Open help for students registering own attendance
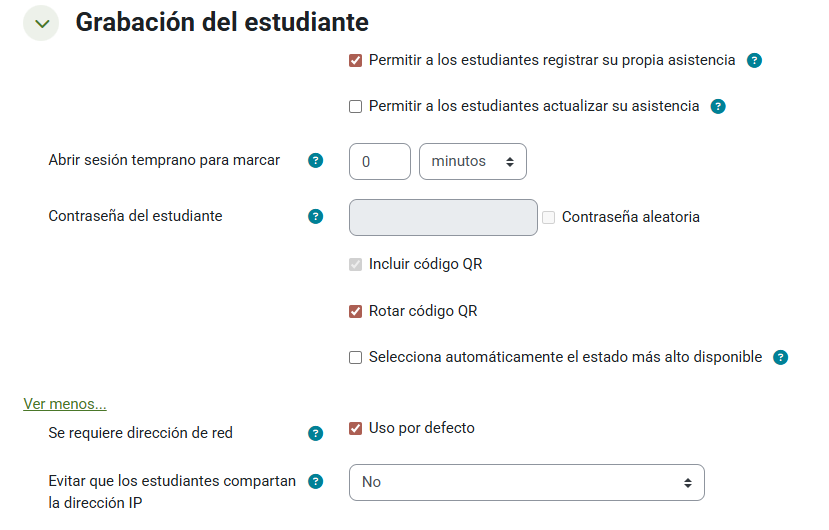 [x=754, y=61]
